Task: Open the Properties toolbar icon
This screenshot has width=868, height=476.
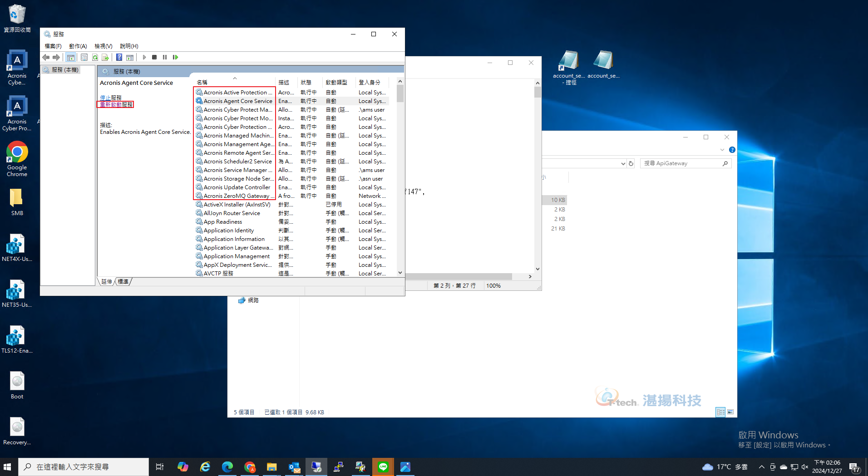Action: point(84,57)
